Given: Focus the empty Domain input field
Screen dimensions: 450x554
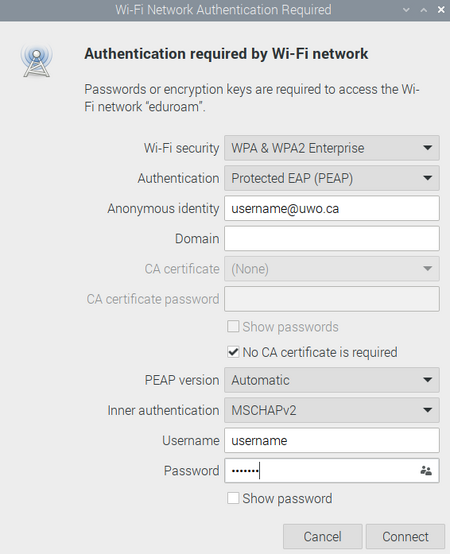Looking at the screenshot, I should click(332, 238).
